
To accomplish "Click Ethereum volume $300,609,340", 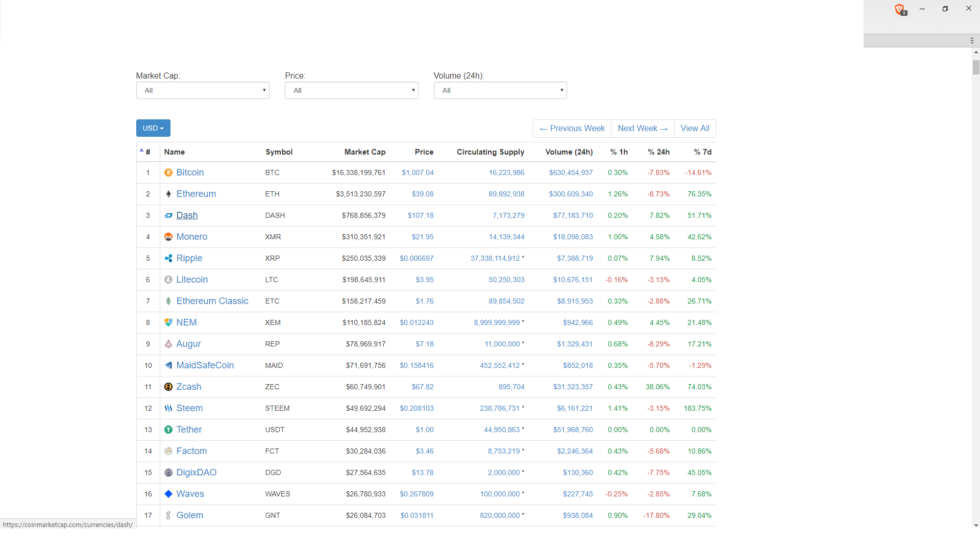I will [x=571, y=194].
